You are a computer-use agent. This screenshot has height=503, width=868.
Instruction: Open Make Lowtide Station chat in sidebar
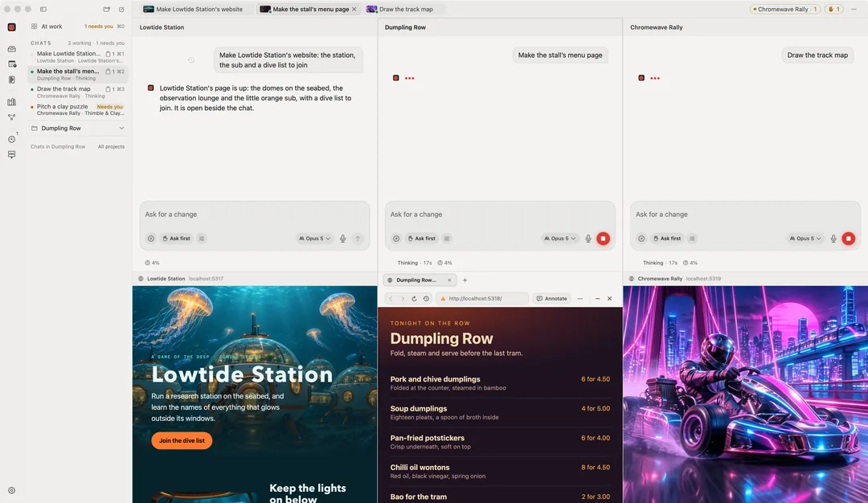point(77,56)
